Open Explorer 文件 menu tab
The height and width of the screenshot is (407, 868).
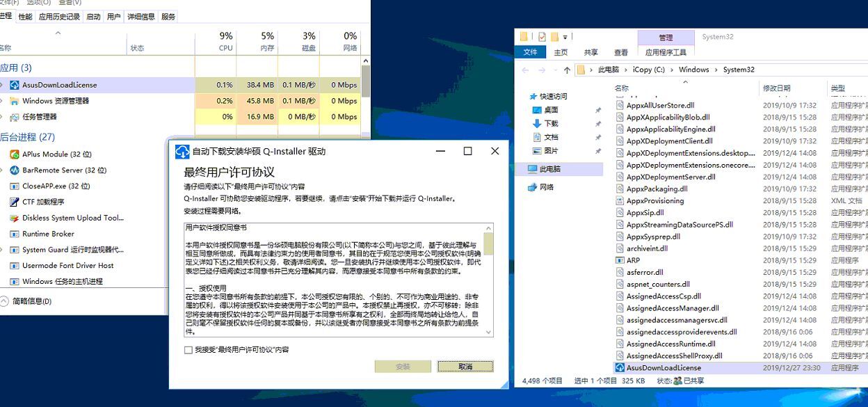(x=531, y=52)
